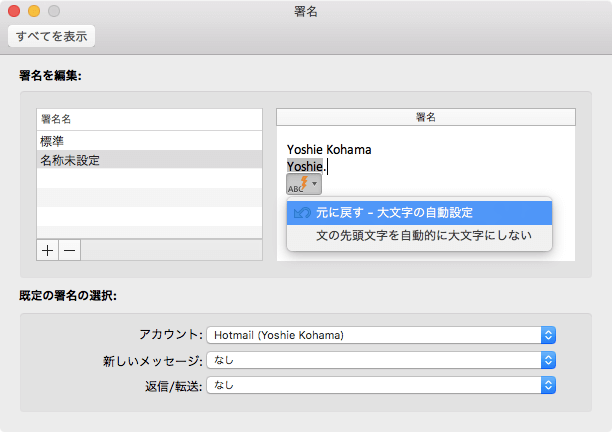Click the すべてを表示 button

coord(51,37)
